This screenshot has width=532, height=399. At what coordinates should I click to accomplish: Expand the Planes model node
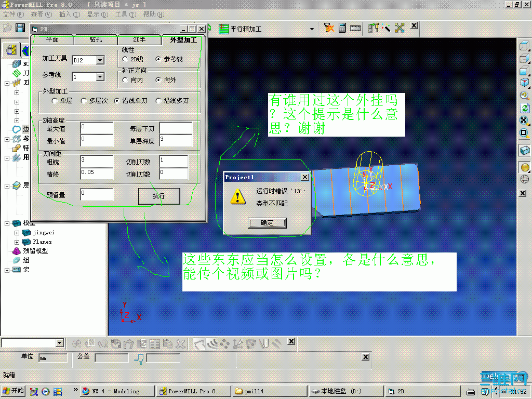pos(17,242)
